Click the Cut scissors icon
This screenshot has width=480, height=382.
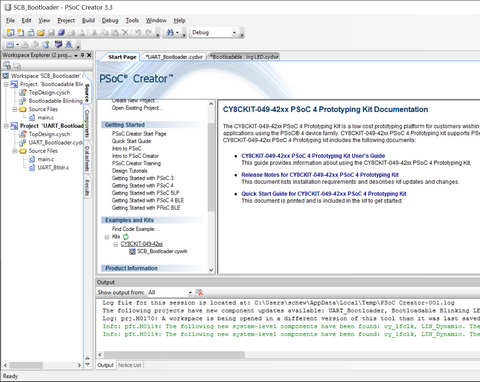94,33
